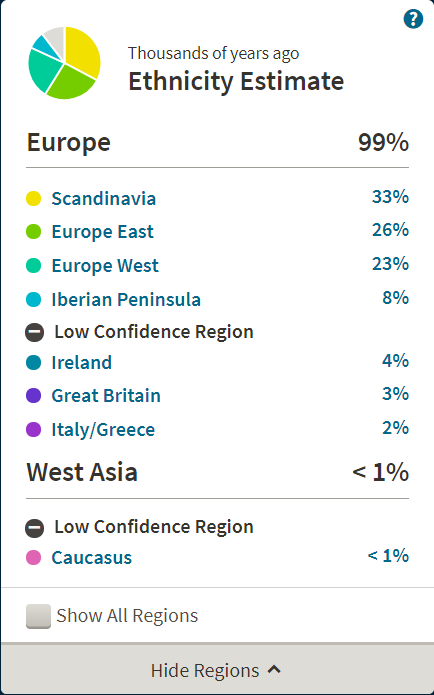Select the Ireland region link

pos(82,363)
